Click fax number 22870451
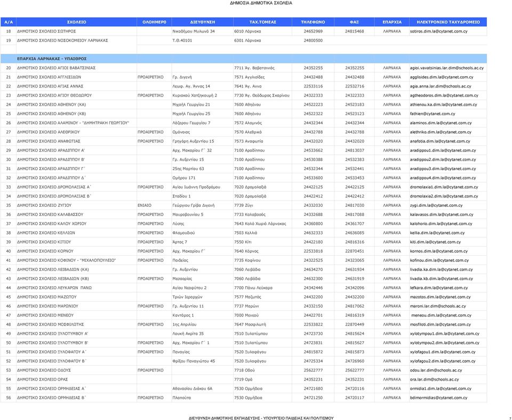This screenshot has width=512, height=420. click(354, 251)
